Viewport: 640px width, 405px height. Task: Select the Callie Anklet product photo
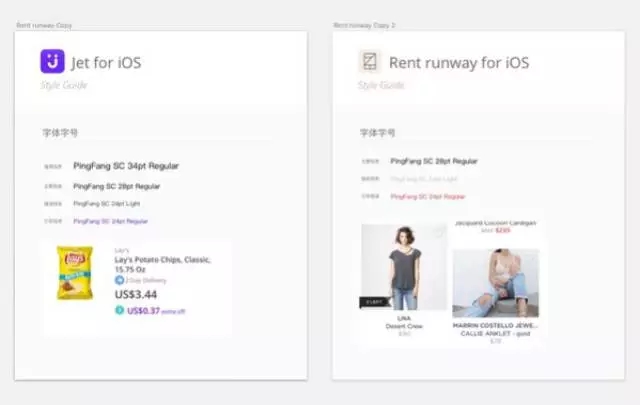[x=495, y=283]
